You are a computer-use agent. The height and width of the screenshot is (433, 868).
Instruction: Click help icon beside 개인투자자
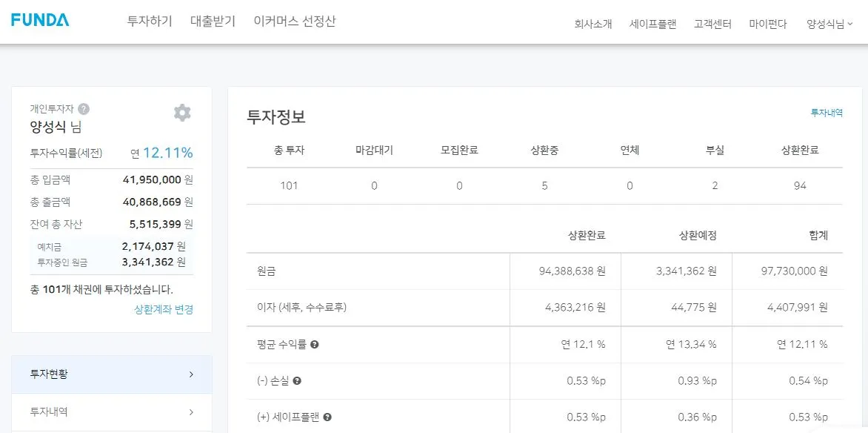click(x=84, y=109)
